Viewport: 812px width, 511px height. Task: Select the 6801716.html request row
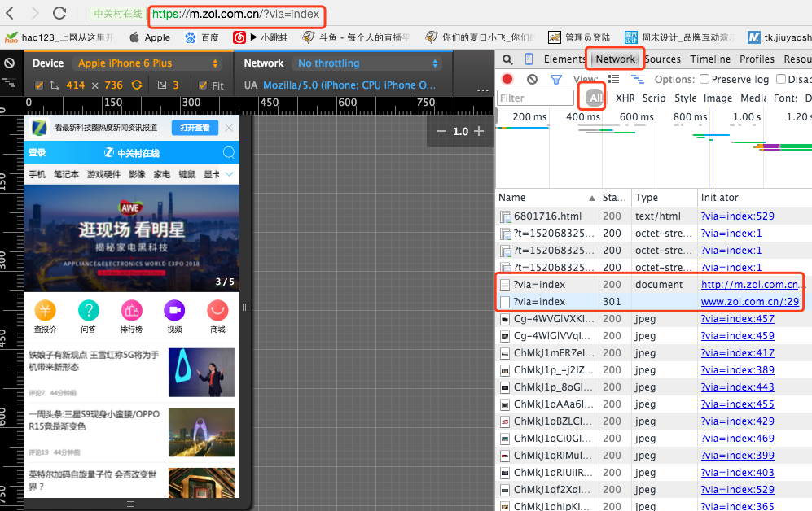[653, 216]
